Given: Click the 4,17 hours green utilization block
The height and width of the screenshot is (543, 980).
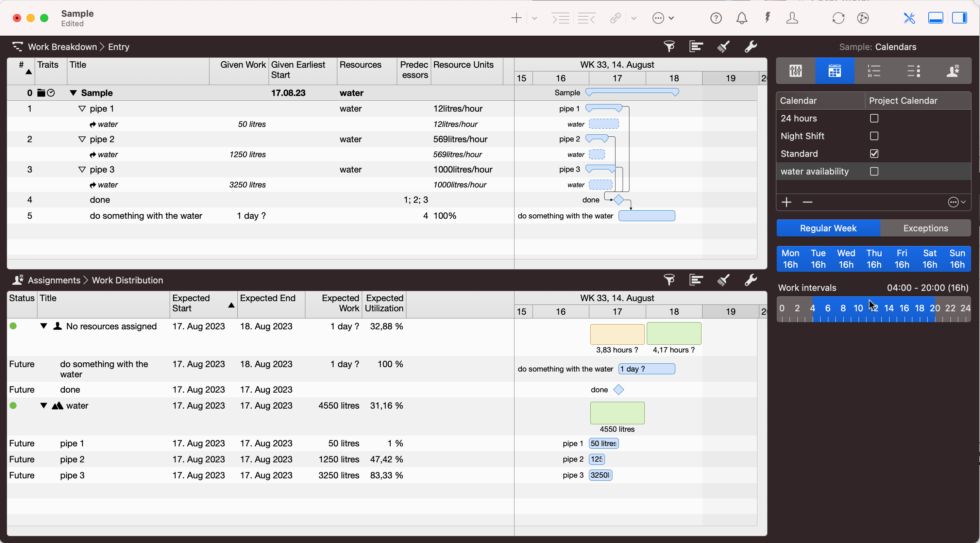Looking at the screenshot, I should [x=674, y=333].
